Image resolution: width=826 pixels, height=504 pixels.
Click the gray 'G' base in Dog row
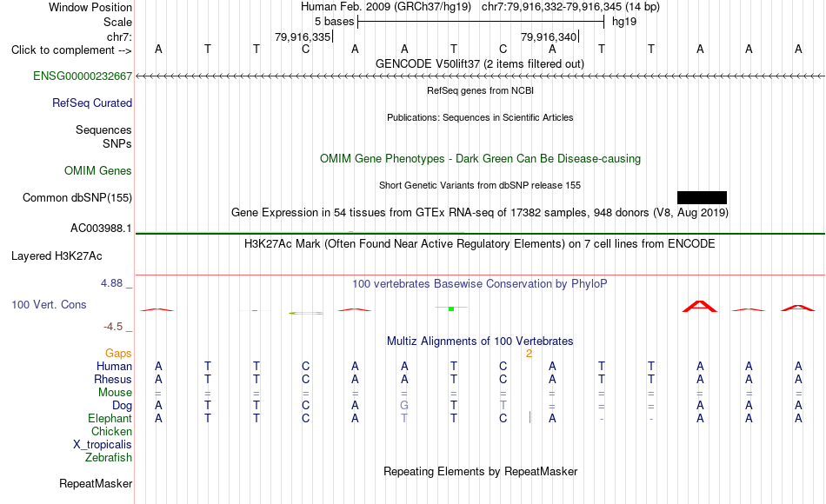[404, 406]
